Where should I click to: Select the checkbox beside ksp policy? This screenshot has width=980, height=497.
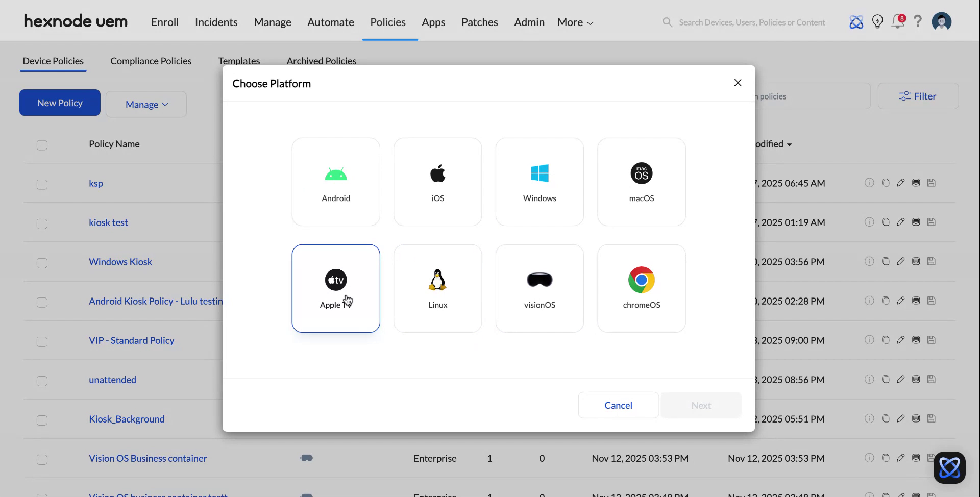42,184
